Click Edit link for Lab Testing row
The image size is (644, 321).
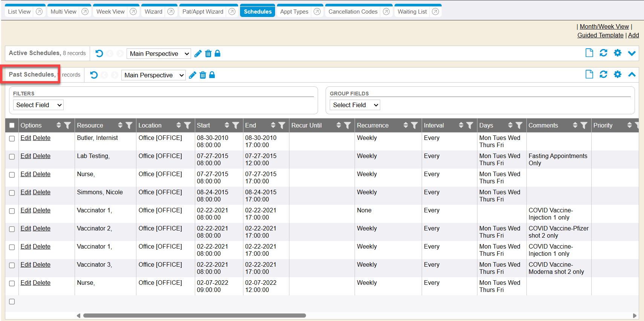point(26,156)
